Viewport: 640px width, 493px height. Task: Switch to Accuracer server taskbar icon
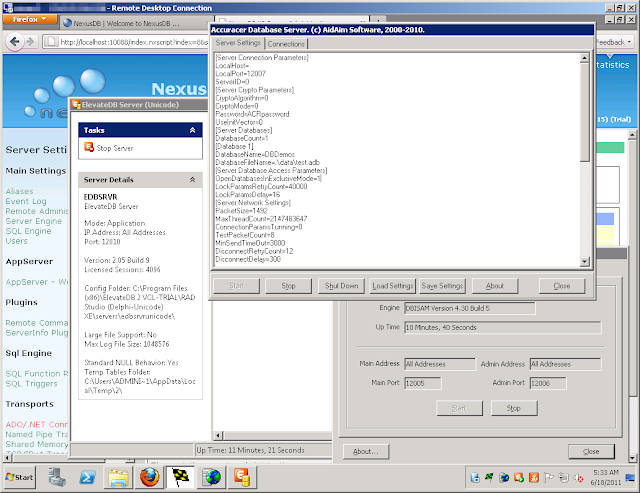[x=180, y=477]
